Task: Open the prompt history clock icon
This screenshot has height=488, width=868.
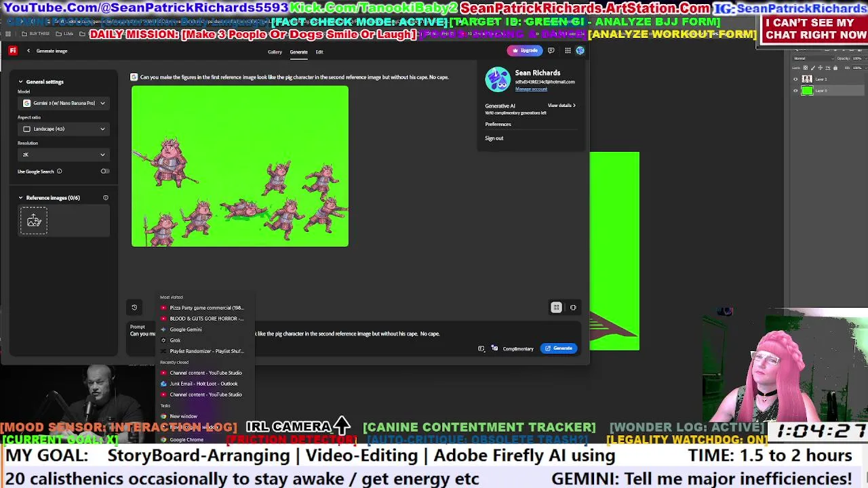Action: tap(134, 308)
